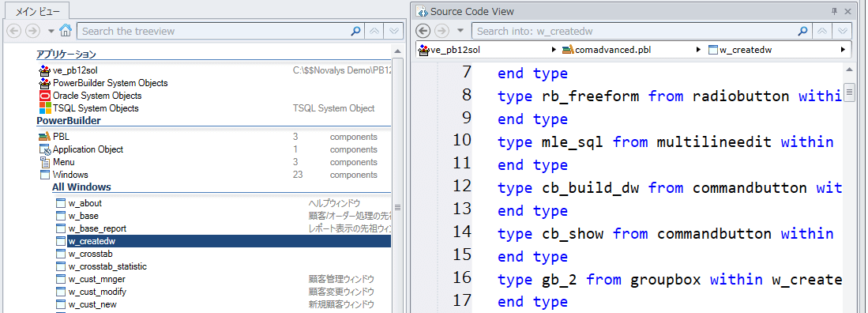Click the アプリケーション section header

point(66,55)
